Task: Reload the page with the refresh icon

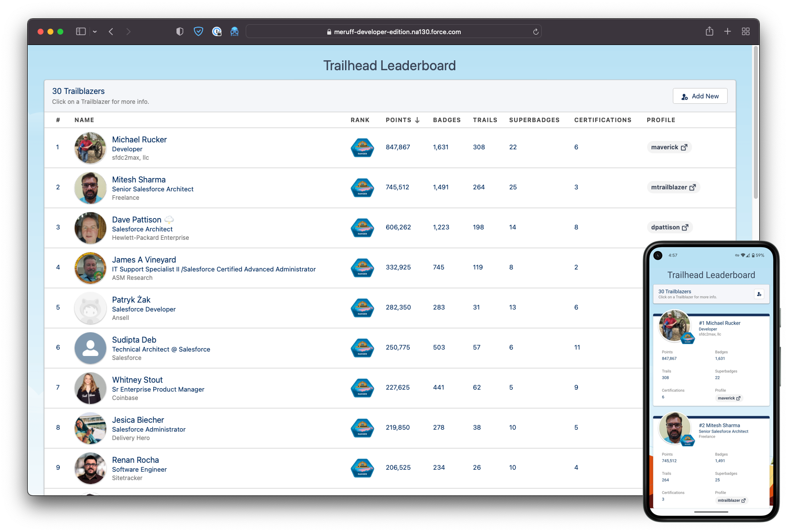Action: click(x=535, y=32)
